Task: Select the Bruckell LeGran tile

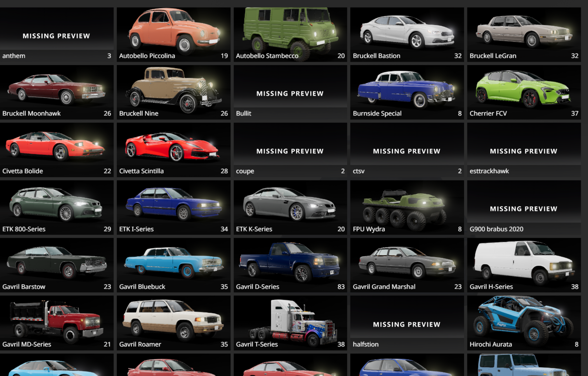Action: 524,34
